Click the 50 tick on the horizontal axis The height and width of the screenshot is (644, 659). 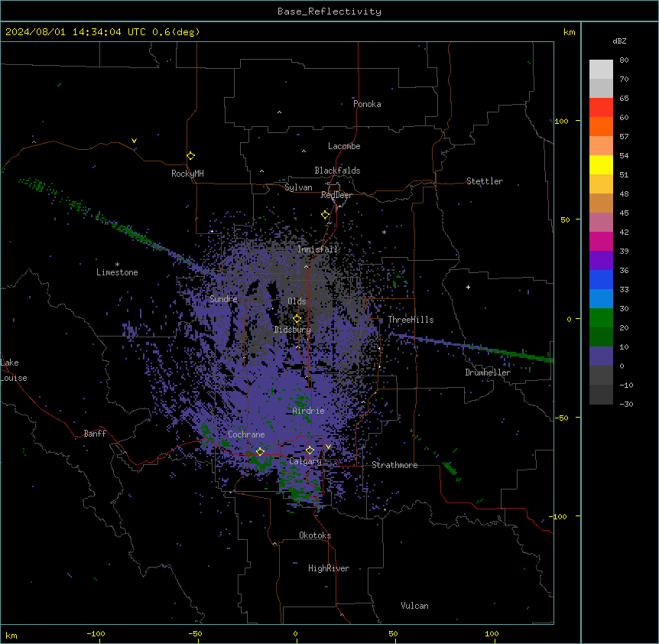393,633
